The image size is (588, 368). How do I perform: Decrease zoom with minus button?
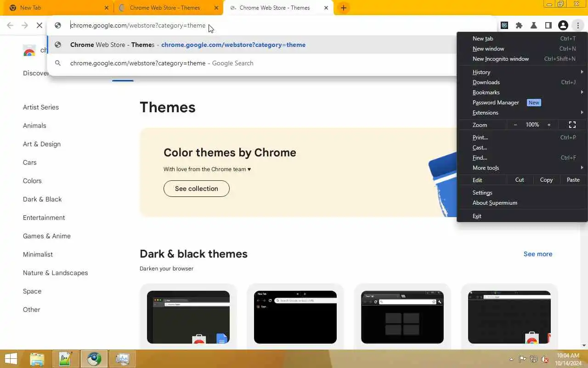(x=515, y=125)
